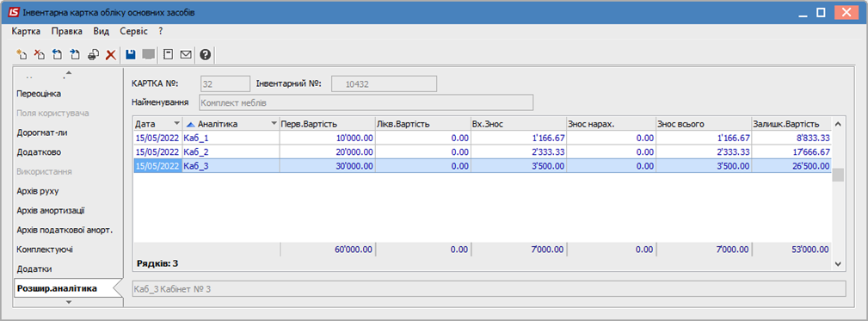The height and width of the screenshot is (321, 868).
Task: Go to previous card with blue left arrow
Action: tap(57, 54)
